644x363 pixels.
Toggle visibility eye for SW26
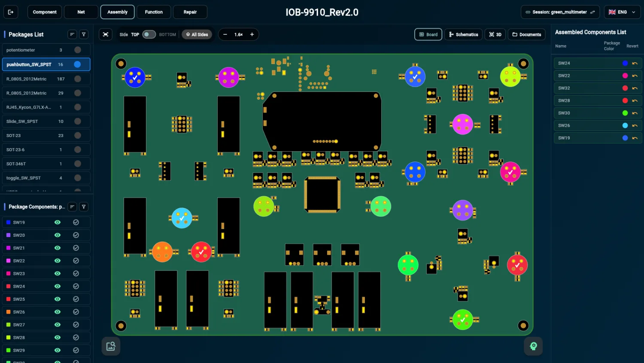58,312
